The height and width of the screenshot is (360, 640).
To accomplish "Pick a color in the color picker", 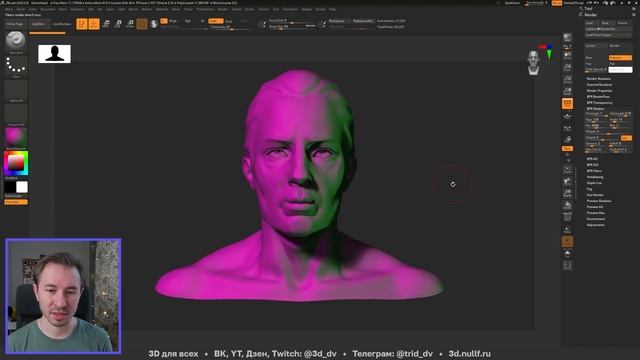I will (16, 163).
